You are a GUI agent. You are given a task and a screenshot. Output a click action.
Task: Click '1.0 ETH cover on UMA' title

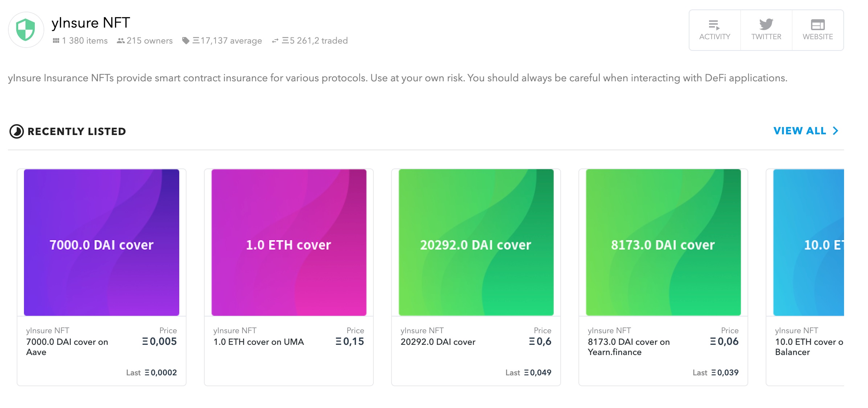click(x=258, y=342)
